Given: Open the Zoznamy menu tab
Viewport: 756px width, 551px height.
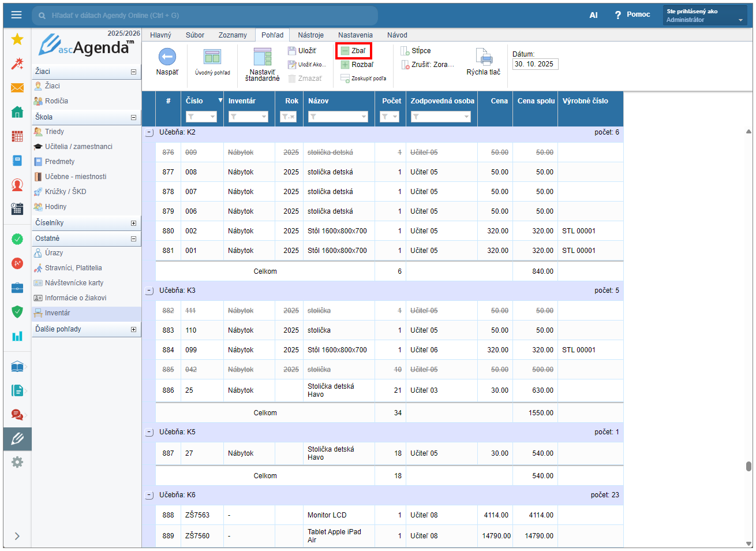Looking at the screenshot, I should pyautogui.click(x=233, y=35).
